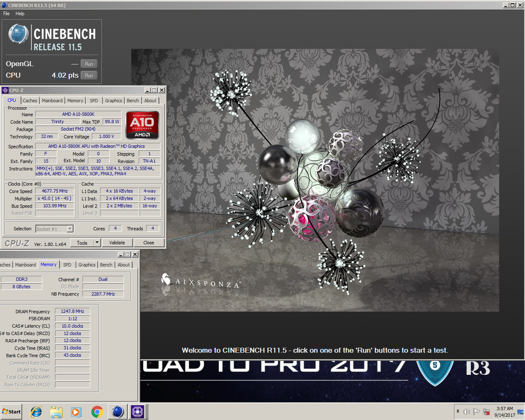Open the Tools dropdown arrow in CPU-Z
The height and width of the screenshot is (420, 525).
(x=97, y=243)
